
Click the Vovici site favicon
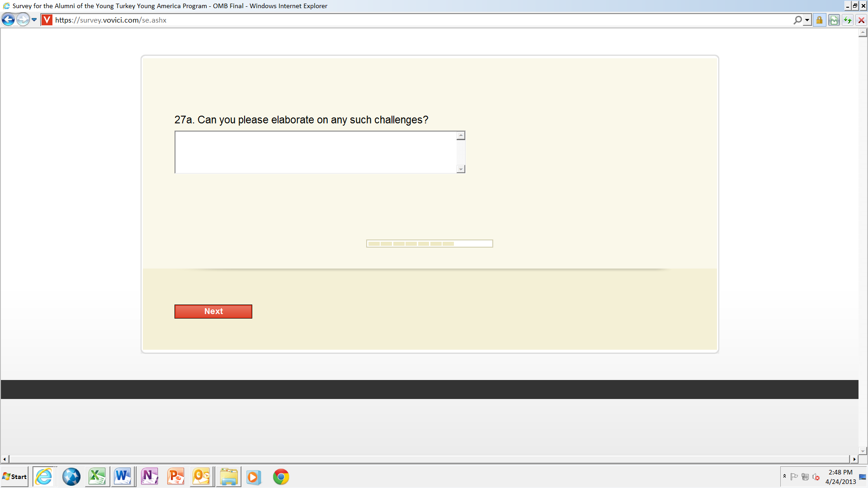tap(47, 20)
